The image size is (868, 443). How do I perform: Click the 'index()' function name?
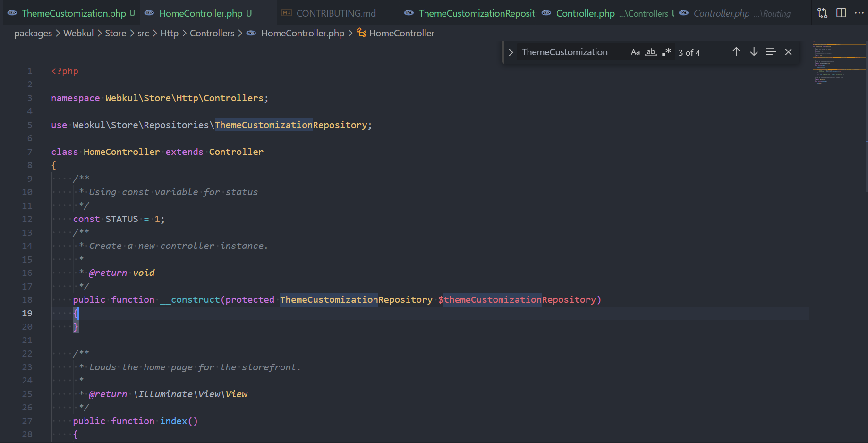coord(179,421)
